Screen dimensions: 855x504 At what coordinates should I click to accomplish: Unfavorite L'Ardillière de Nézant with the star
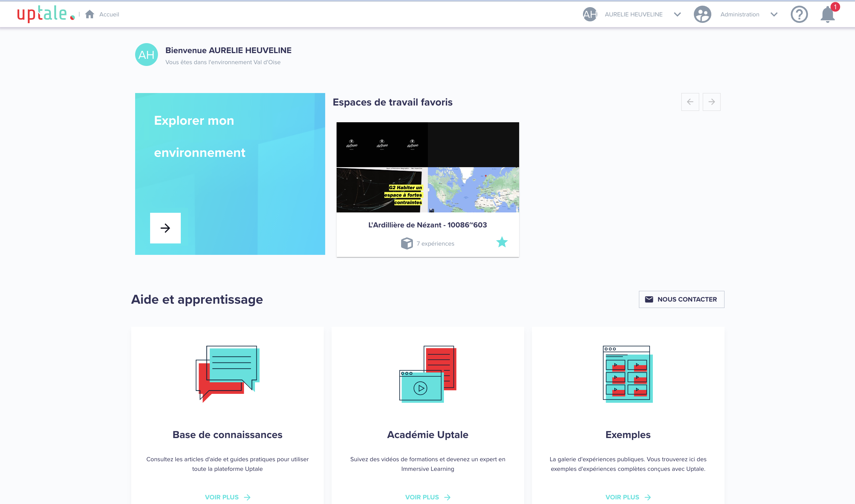(502, 242)
